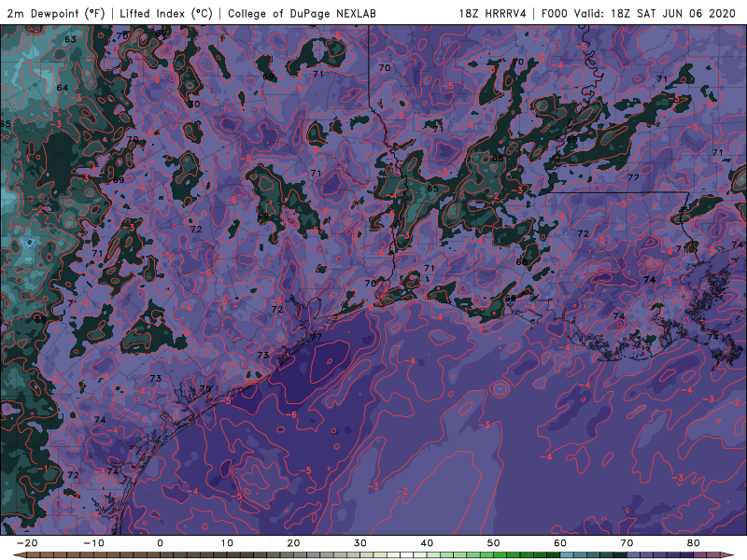
Task: Click the '63' dewpoint value on the map
Action: (70, 39)
